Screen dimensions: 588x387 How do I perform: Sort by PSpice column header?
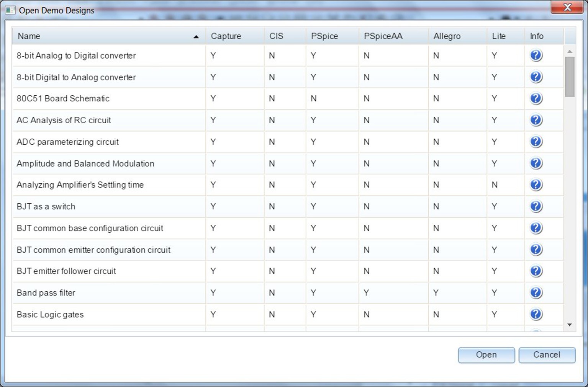pyautogui.click(x=332, y=36)
